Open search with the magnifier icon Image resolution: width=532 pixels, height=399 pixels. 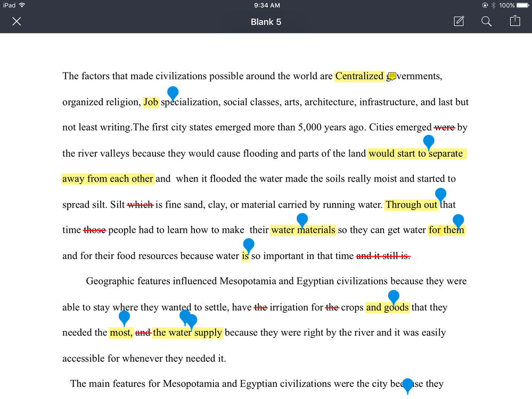pyautogui.click(x=486, y=21)
